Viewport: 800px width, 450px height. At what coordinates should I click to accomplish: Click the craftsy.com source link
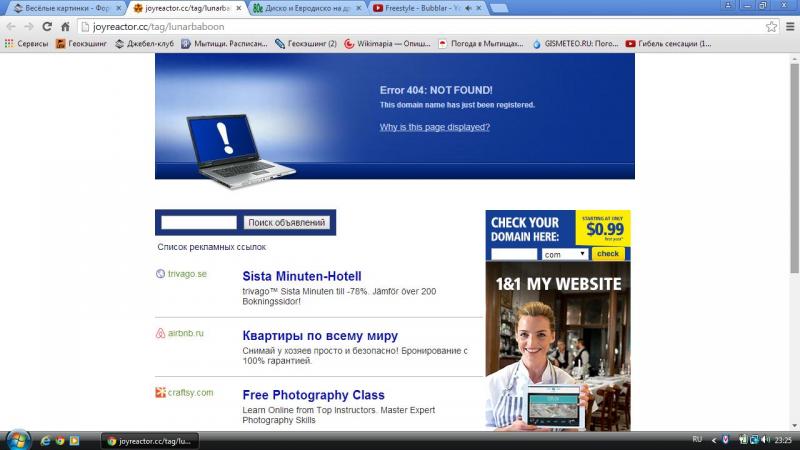[x=190, y=392]
